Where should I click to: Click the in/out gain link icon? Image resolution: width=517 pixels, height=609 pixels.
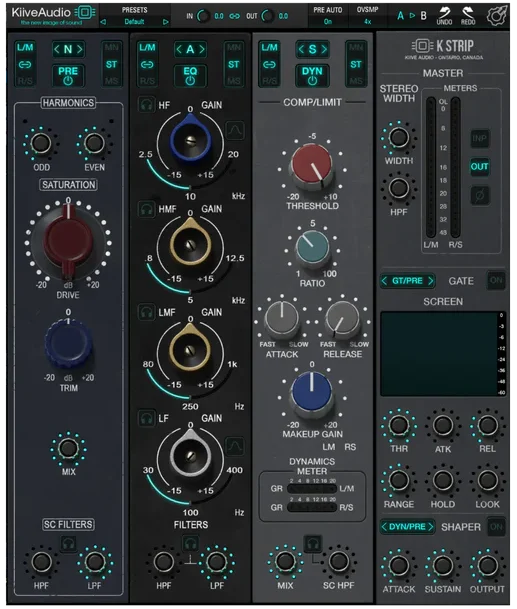click(x=234, y=16)
